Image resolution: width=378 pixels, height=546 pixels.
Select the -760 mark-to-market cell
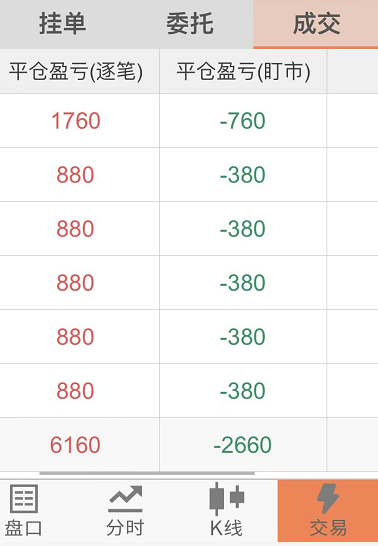243,120
